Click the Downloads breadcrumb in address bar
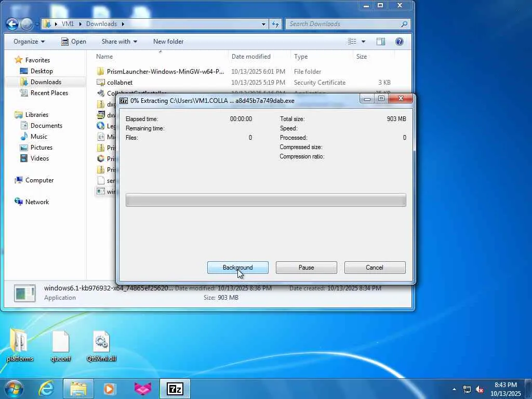Screen dimensions: 532x399 coord(101,24)
